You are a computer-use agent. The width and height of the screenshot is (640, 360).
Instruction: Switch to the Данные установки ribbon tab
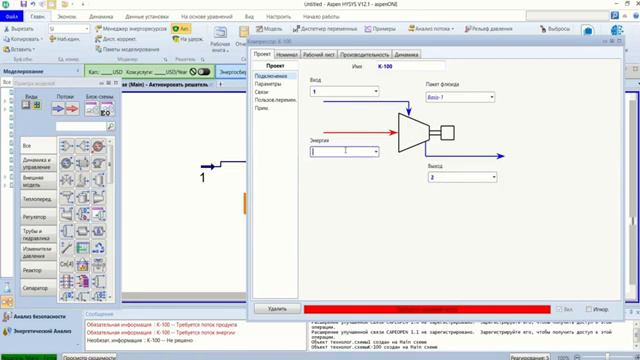tap(147, 17)
